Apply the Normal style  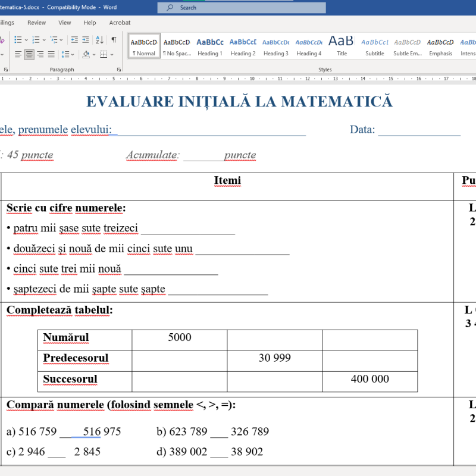(x=144, y=46)
